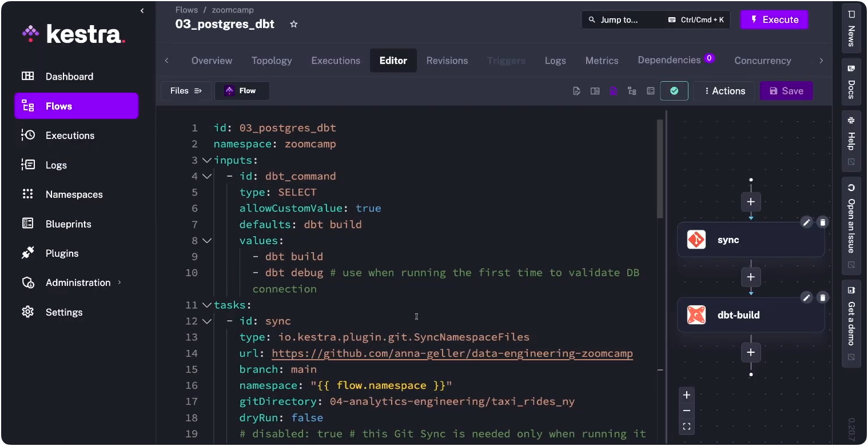Image resolution: width=868 pixels, height=446 pixels.
Task: Expand the Administration menu in the sidebar
Action: 78,282
